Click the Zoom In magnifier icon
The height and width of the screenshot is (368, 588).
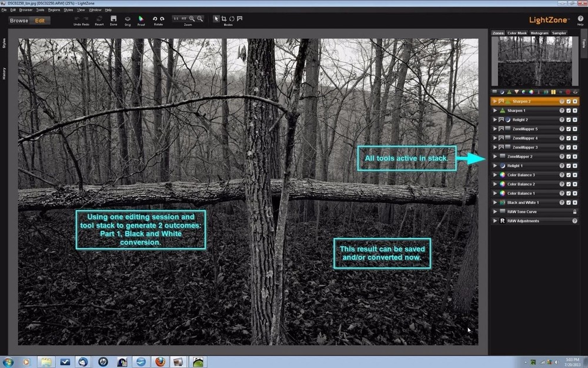(192, 18)
